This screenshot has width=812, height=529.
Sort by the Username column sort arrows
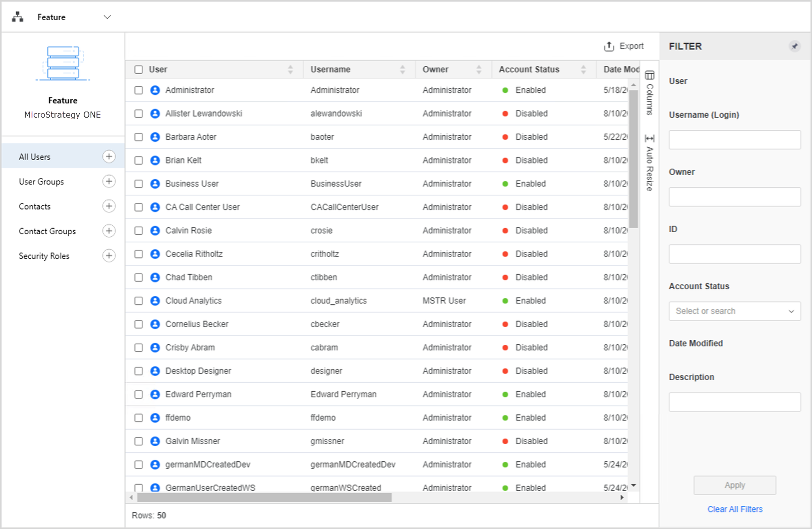click(x=402, y=70)
